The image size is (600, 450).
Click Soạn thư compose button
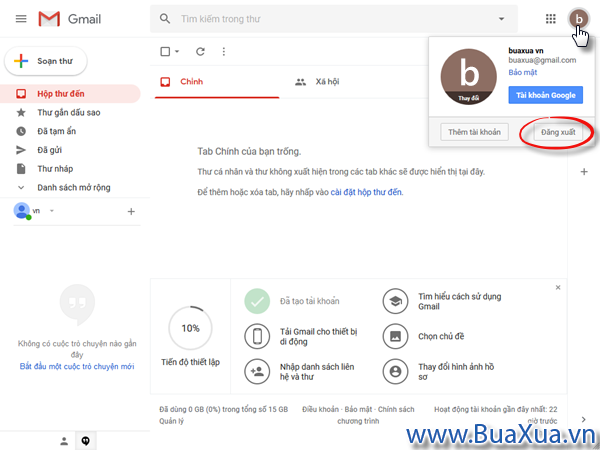(x=46, y=61)
